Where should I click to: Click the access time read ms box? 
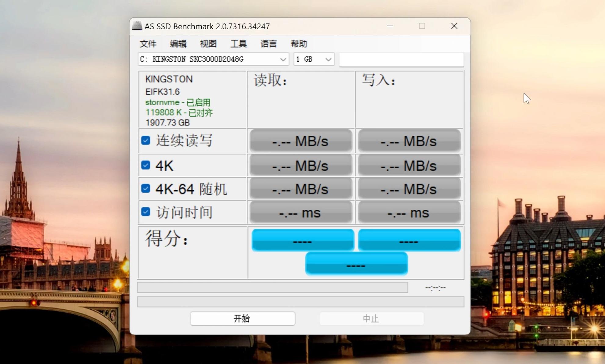coord(301,212)
